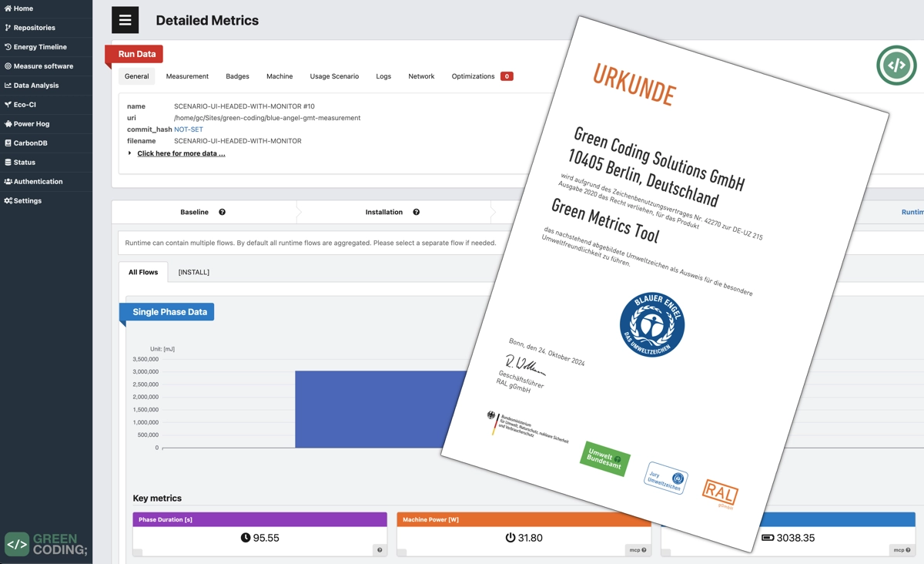Click the filename value 'SCENARIO-UI-HEADED-WITH-MONITOR'

(238, 141)
